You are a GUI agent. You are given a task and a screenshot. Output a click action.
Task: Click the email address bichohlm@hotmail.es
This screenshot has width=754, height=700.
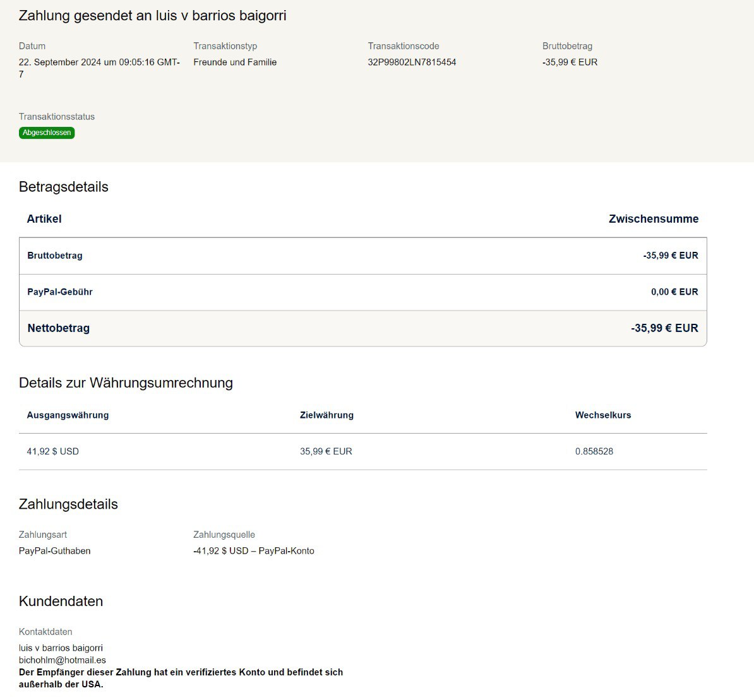[x=62, y=660]
